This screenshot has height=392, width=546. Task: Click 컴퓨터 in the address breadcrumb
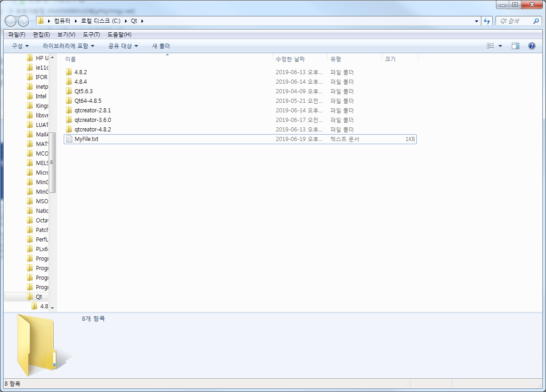pos(62,21)
